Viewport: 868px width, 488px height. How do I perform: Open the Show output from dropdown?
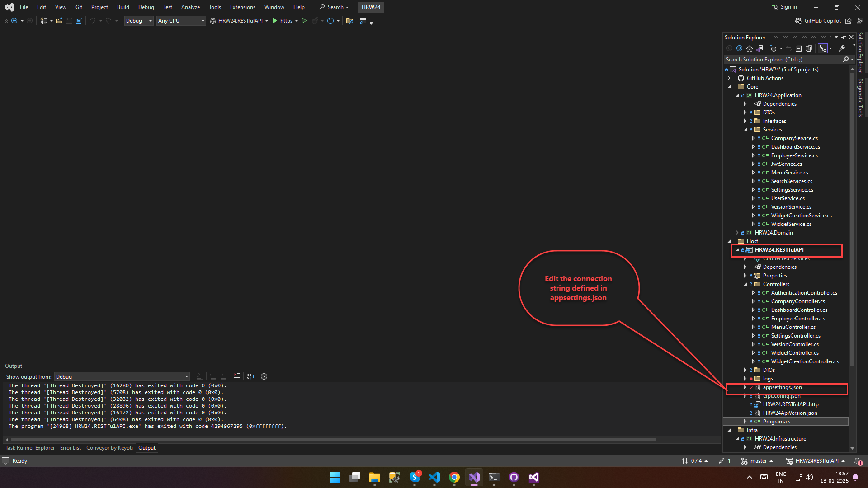pyautogui.click(x=122, y=377)
